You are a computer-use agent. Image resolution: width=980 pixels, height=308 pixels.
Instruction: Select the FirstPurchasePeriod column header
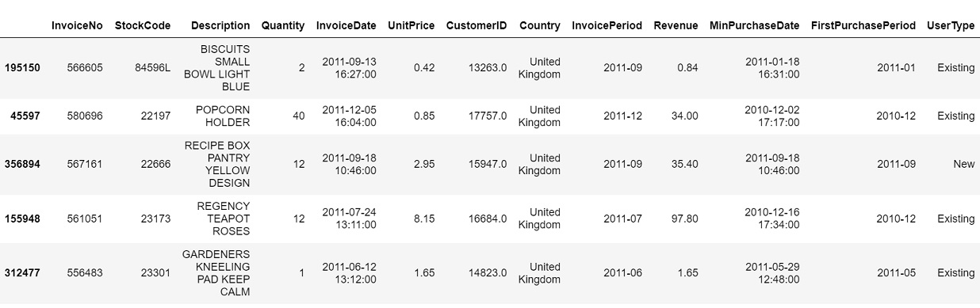[x=863, y=25]
